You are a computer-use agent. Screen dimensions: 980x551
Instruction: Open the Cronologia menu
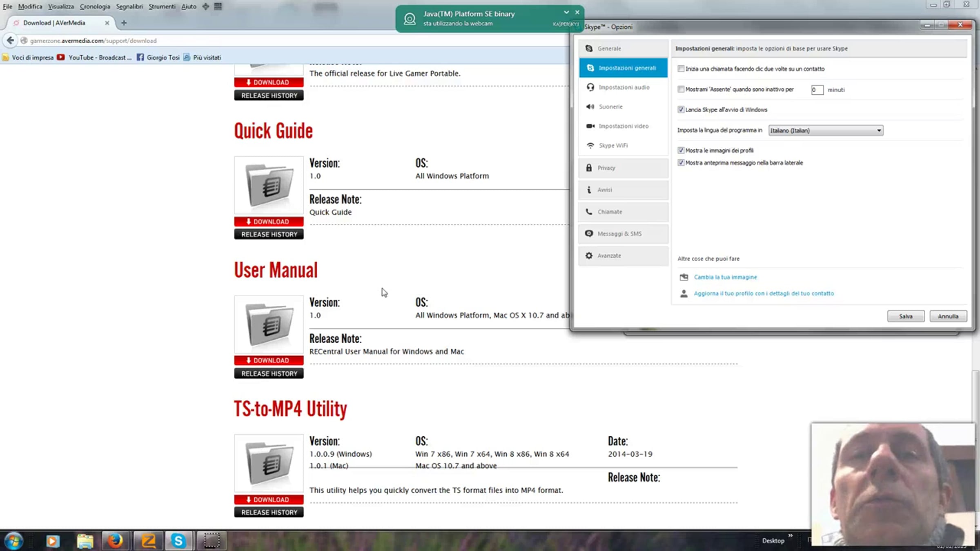(95, 7)
